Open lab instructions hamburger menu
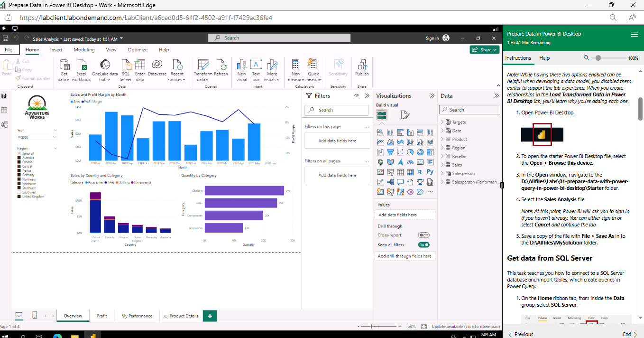 coord(635,35)
